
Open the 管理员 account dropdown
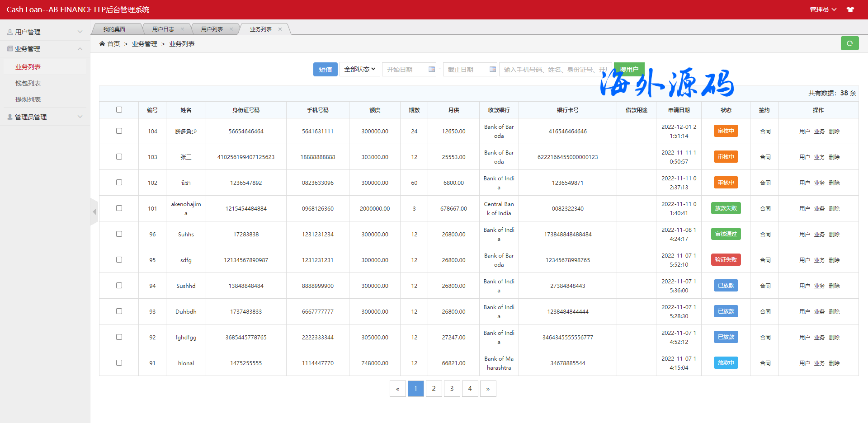click(x=823, y=9)
